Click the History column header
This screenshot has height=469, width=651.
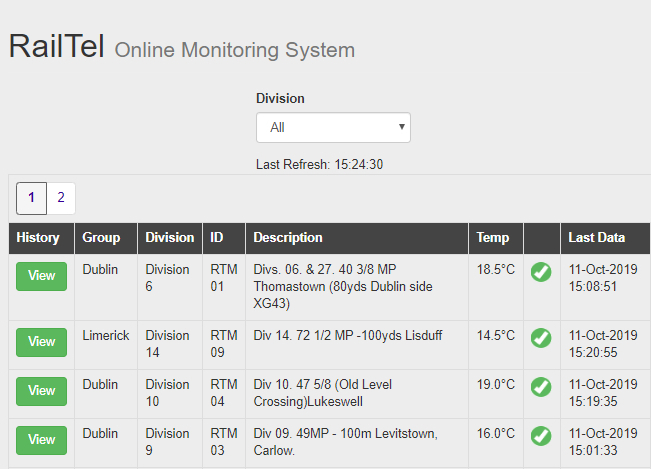coord(38,238)
